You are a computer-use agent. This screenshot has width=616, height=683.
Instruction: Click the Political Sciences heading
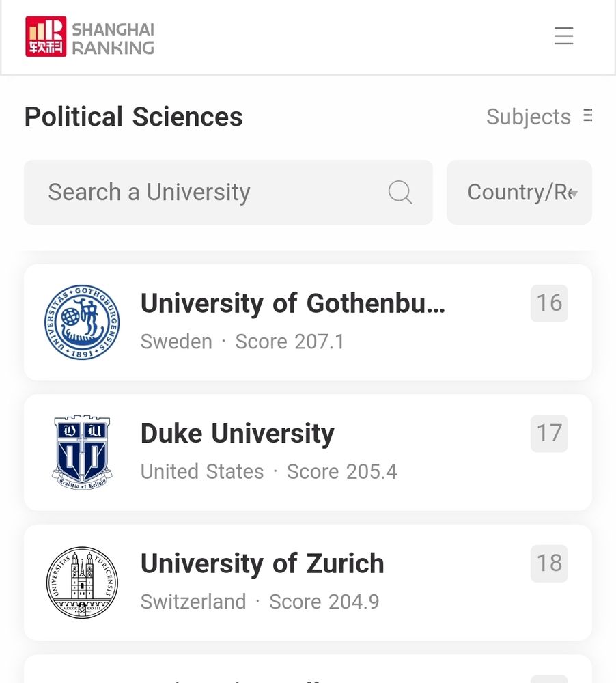133,117
